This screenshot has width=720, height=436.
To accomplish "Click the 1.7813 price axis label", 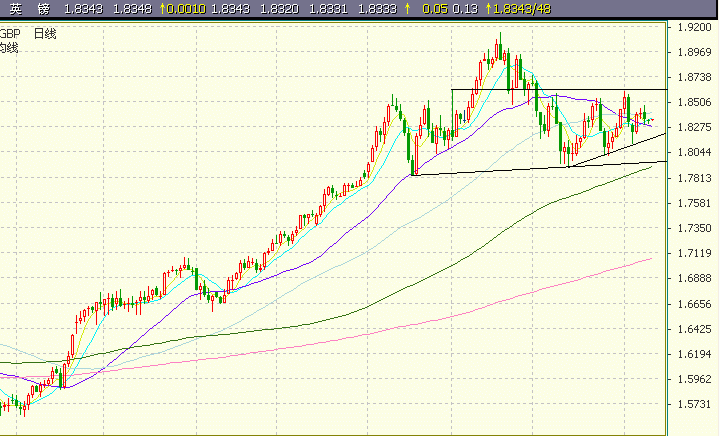I will 695,178.
